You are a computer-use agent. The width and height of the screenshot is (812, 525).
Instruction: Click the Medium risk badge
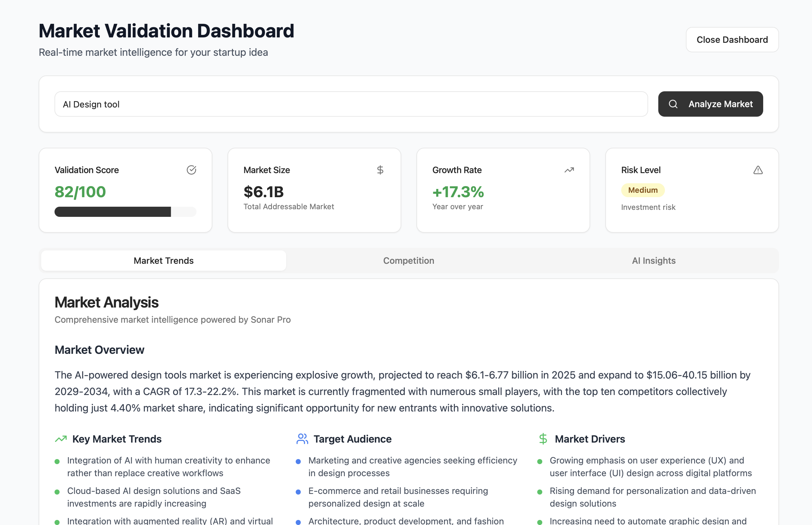pyautogui.click(x=642, y=190)
